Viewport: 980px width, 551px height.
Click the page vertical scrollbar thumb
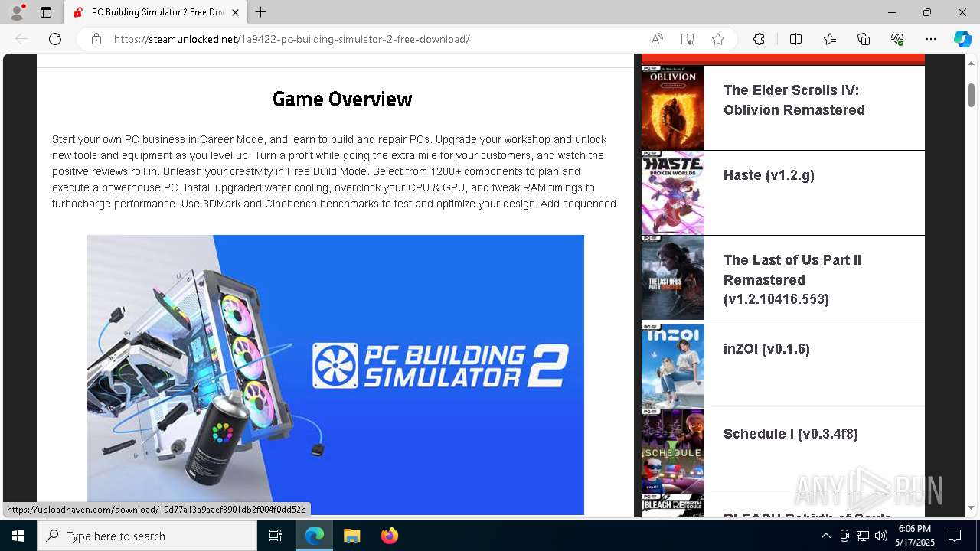tap(971, 95)
